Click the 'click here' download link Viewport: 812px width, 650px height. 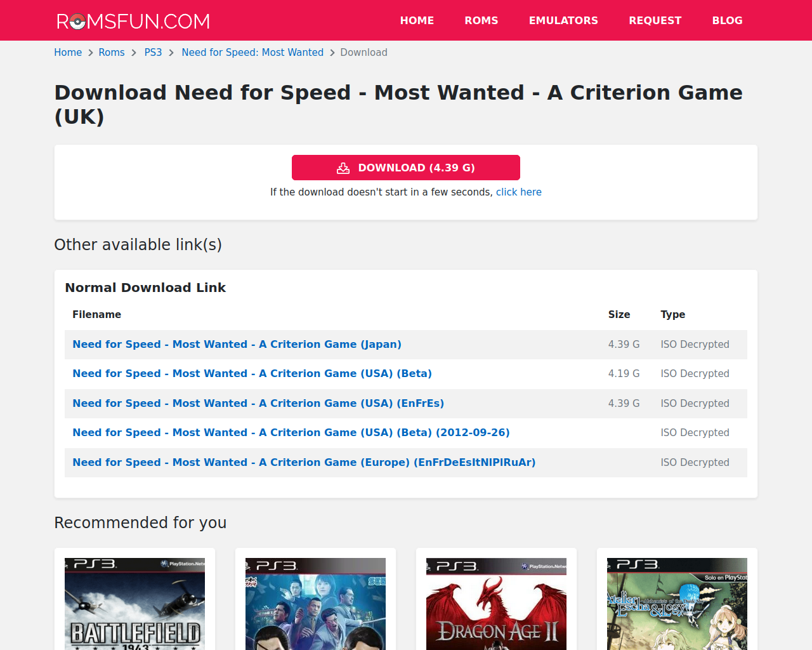[x=519, y=192]
